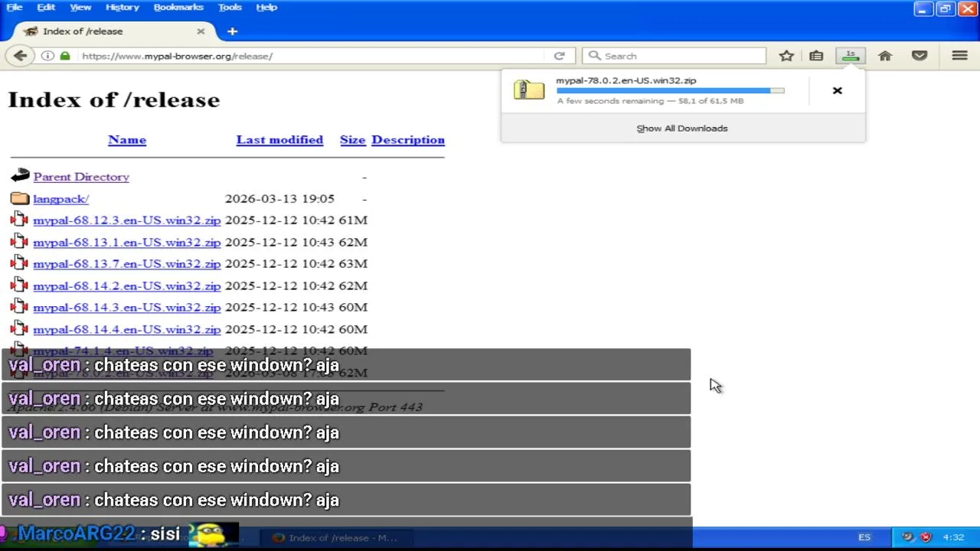This screenshot has width=980, height=551.
Task: Open the Parent Directory link
Action: point(81,177)
